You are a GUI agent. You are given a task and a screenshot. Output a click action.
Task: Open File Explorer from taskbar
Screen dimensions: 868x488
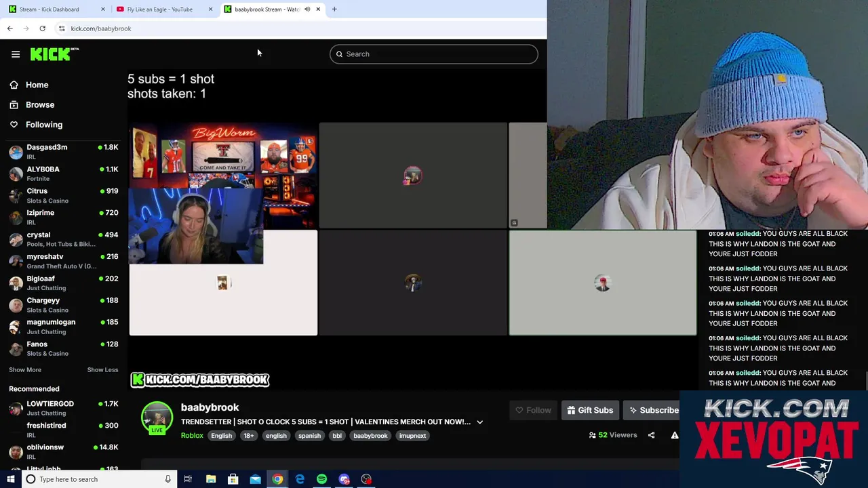click(211, 479)
